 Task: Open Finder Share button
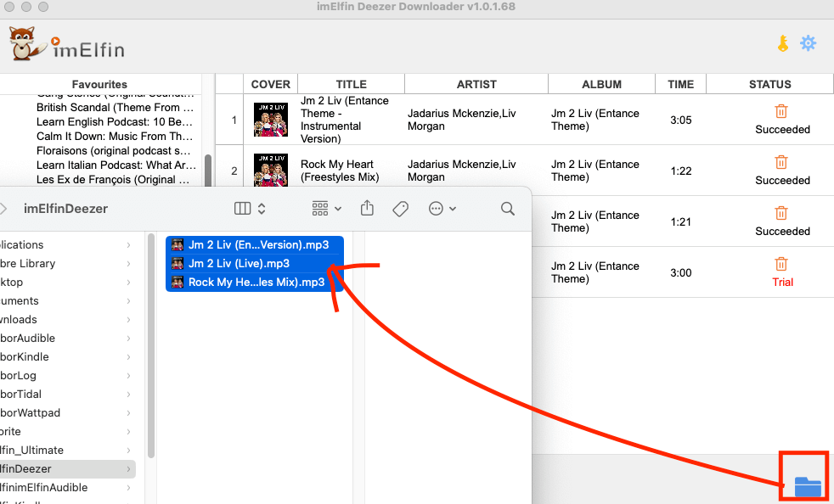(x=367, y=208)
